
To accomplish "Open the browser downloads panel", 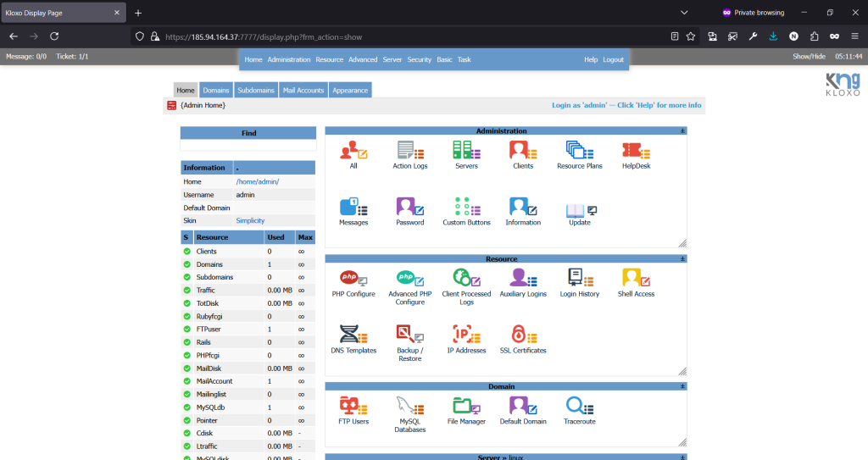I will [773, 36].
